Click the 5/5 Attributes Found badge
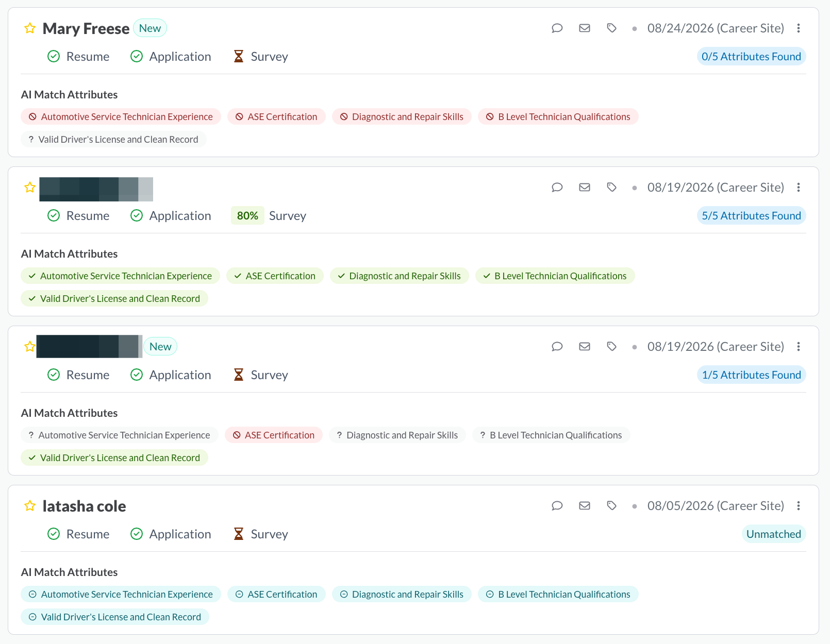 [751, 216]
